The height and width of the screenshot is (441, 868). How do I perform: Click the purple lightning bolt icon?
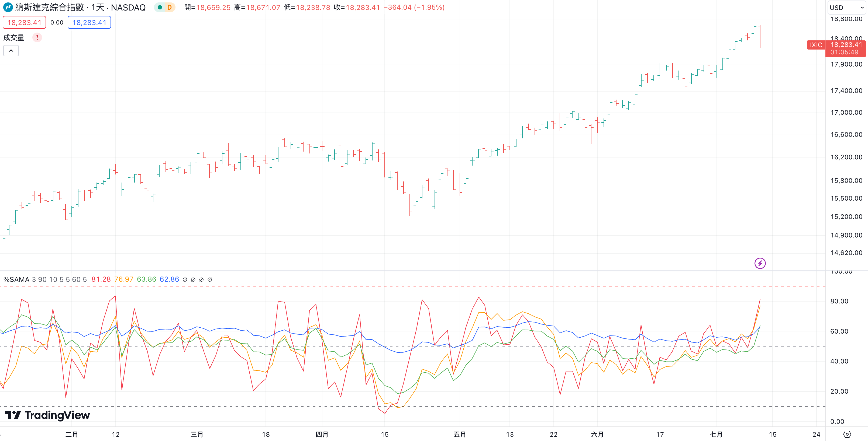[x=760, y=263]
